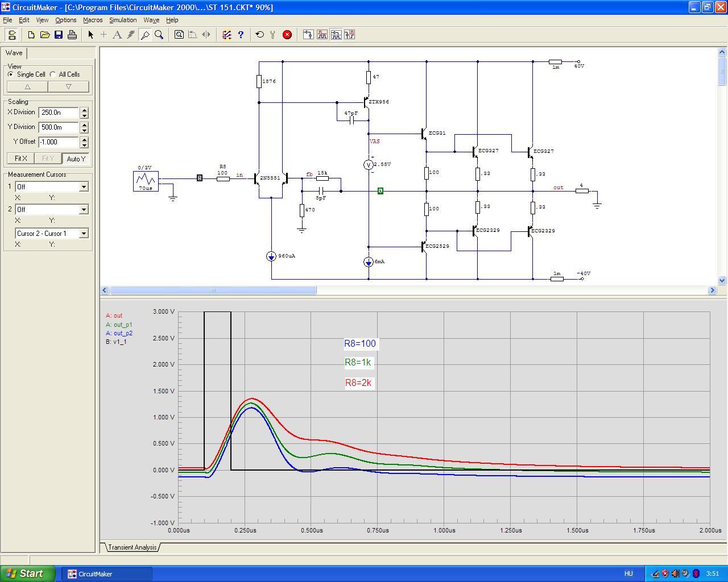Click the Windows Start button
The image size is (728, 582).
point(28,573)
